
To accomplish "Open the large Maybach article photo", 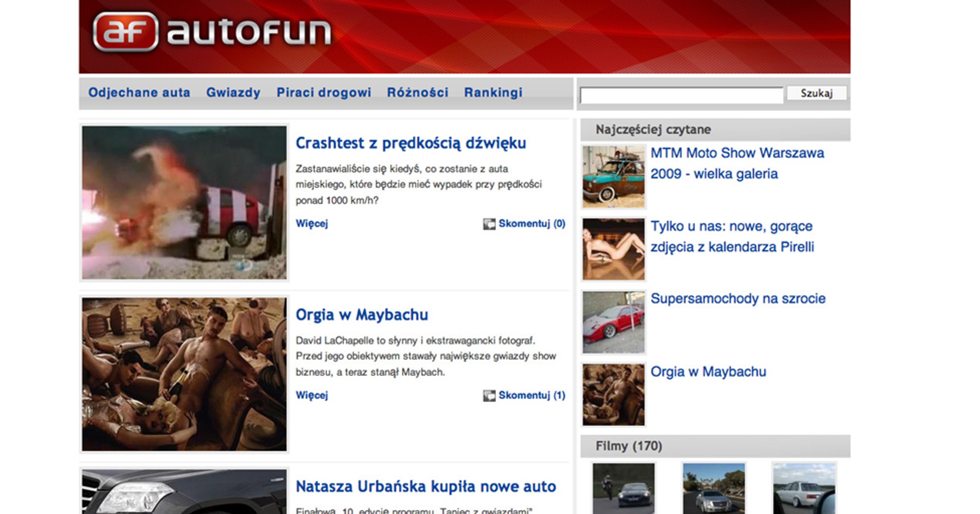I will click(x=184, y=374).
